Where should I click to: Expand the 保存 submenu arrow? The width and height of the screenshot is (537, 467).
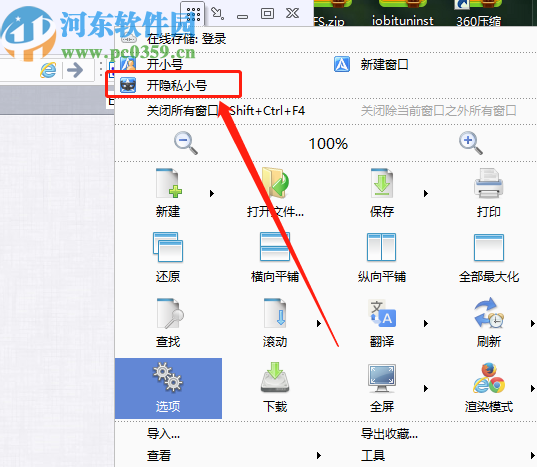[426, 193]
